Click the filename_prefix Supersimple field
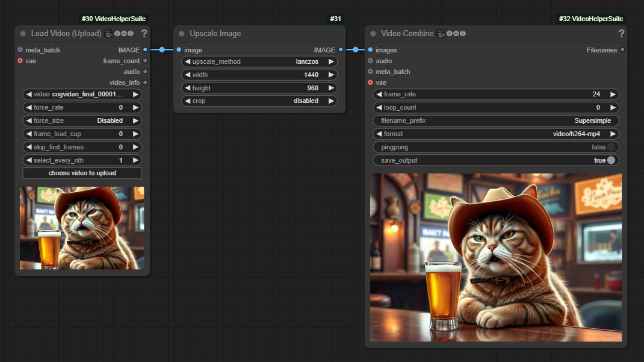 tap(495, 120)
